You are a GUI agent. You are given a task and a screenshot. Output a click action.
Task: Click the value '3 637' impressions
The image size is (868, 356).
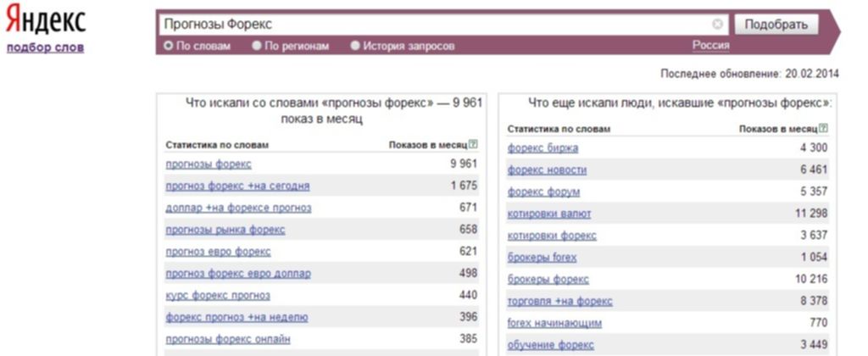[814, 236]
